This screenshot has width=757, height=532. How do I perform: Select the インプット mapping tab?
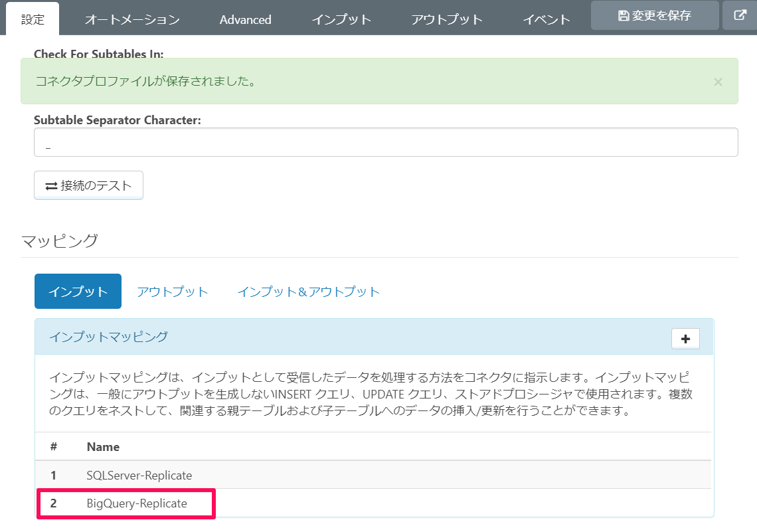click(78, 291)
